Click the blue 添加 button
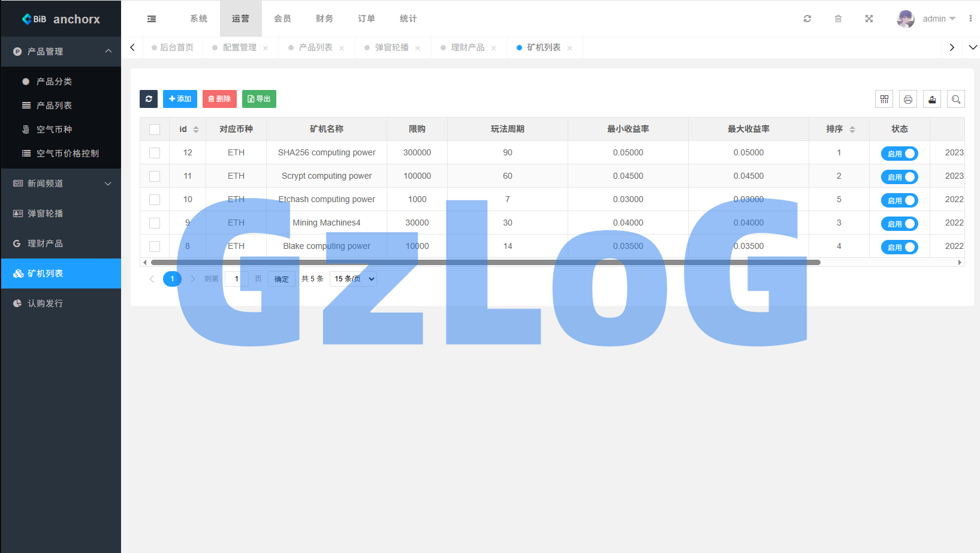 180,99
